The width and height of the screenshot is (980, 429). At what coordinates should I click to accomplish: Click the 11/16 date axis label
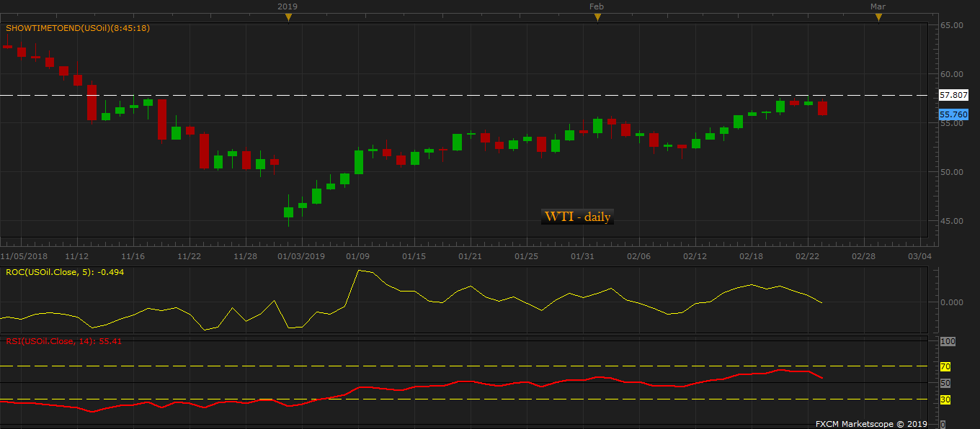[x=133, y=256]
